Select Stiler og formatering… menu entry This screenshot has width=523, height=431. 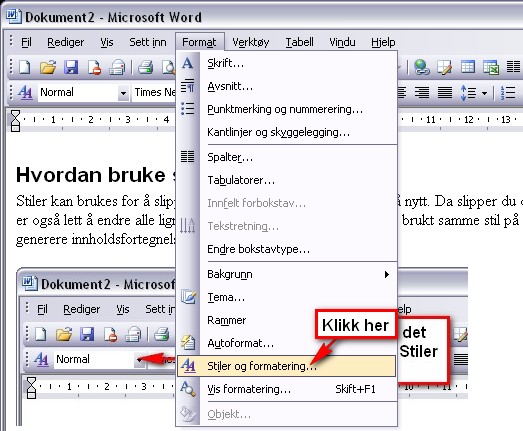click(287, 366)
